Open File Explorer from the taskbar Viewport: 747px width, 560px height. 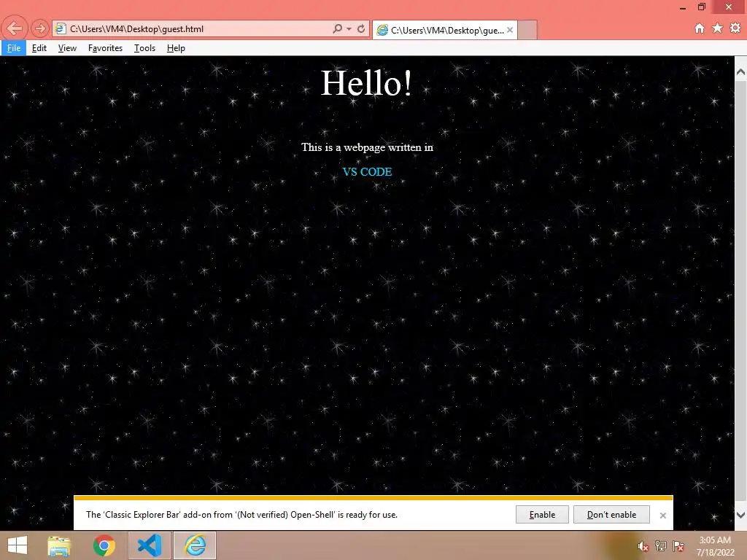(59, 545)
